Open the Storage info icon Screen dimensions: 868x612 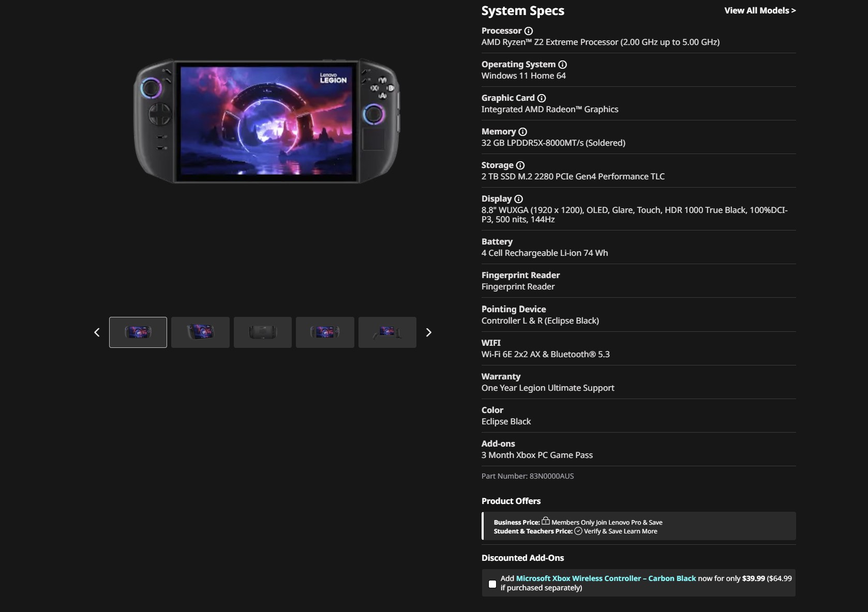point(520,165)
